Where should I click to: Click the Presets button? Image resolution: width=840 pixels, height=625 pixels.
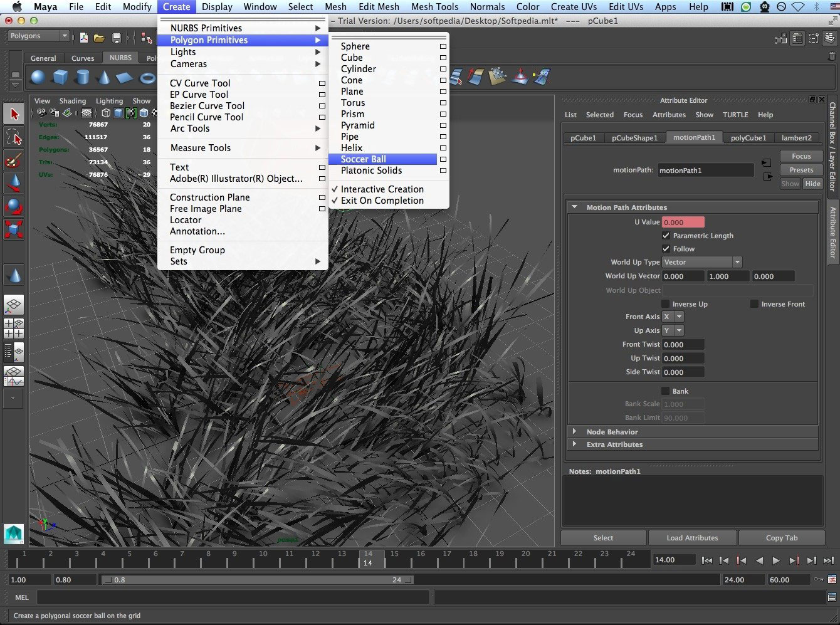pyautogui.click(x=801, y=170)
